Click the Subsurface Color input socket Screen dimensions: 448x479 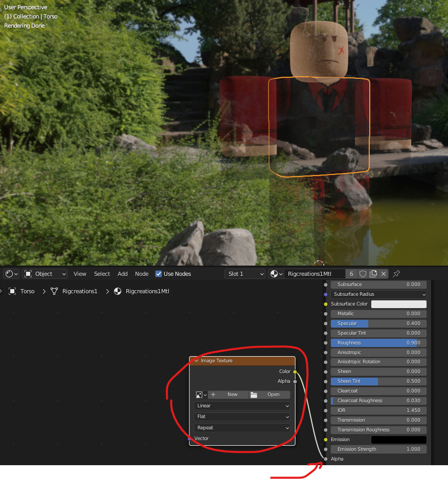click(326, 304)
